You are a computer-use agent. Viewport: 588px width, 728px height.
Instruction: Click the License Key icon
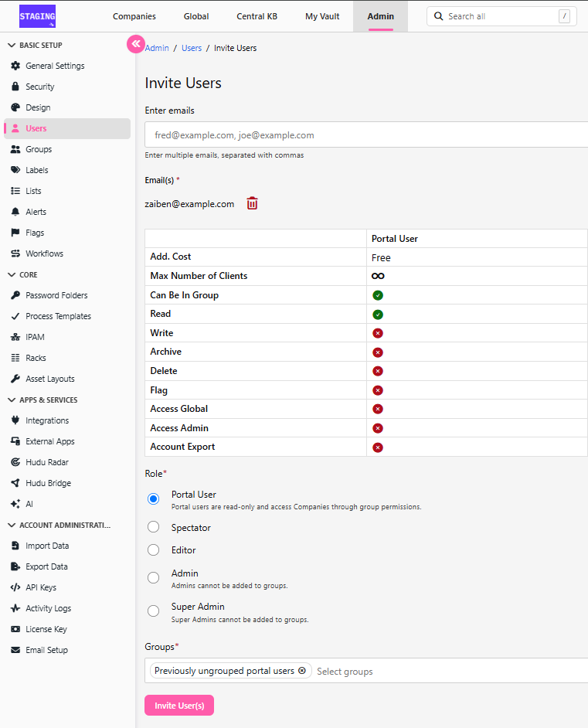tap(15, 630)
